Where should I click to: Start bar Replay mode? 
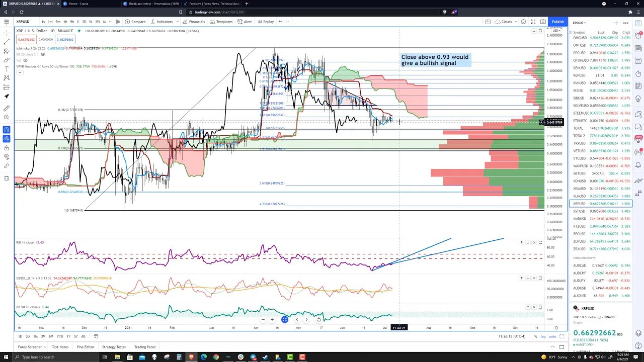click(x=266, y=22)
